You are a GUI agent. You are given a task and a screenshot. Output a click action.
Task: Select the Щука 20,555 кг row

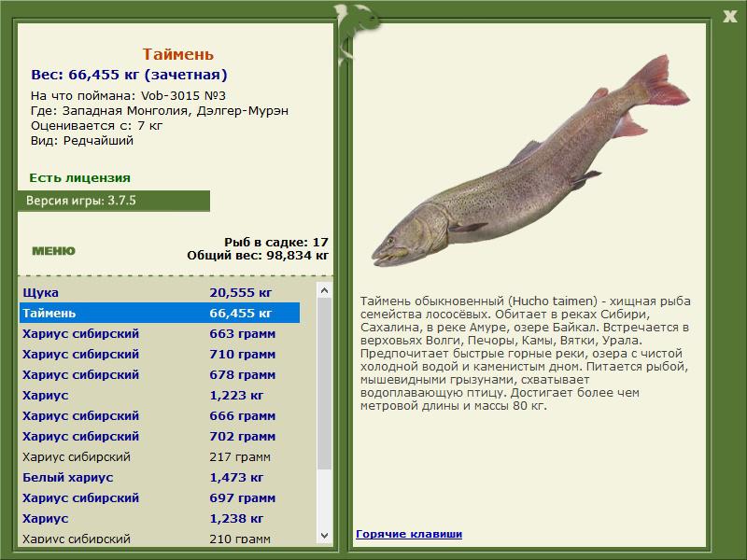pyautogui.click(x=160, y=292)
